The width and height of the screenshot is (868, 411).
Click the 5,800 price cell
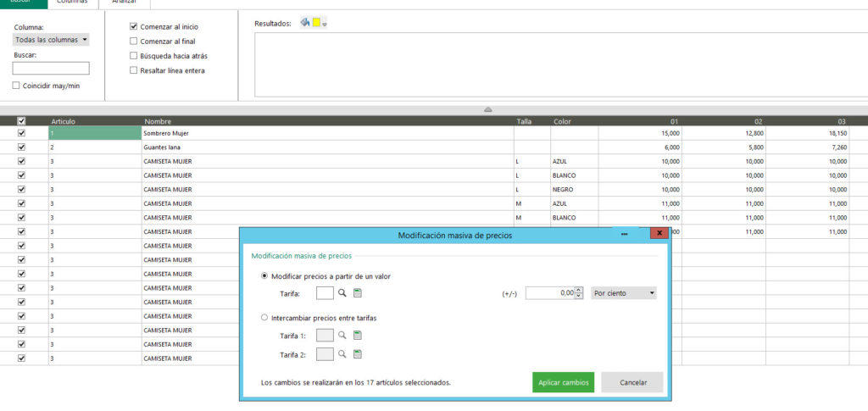pos(724,147)
